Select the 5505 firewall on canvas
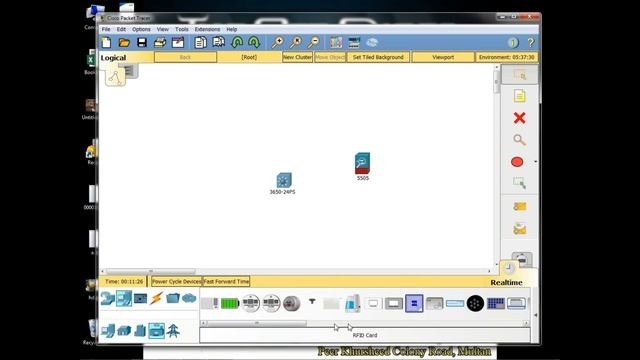This screenshot has height=360, width=640. point(362,163)
